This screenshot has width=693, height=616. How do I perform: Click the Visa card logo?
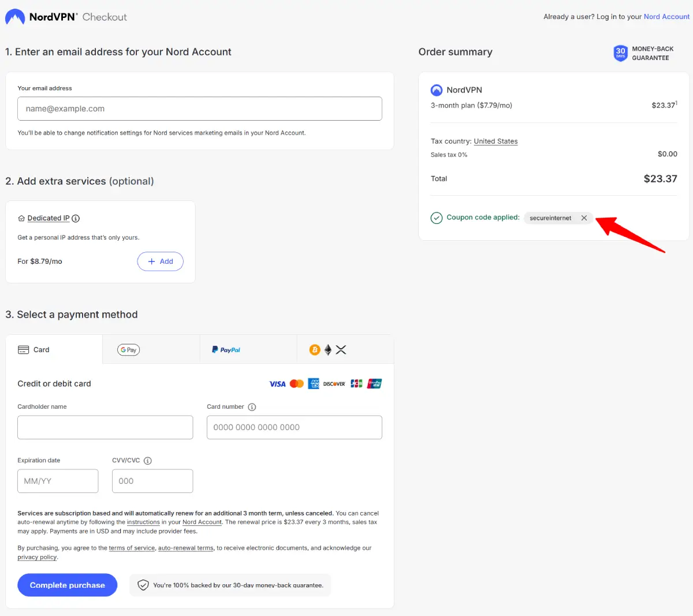277,384
